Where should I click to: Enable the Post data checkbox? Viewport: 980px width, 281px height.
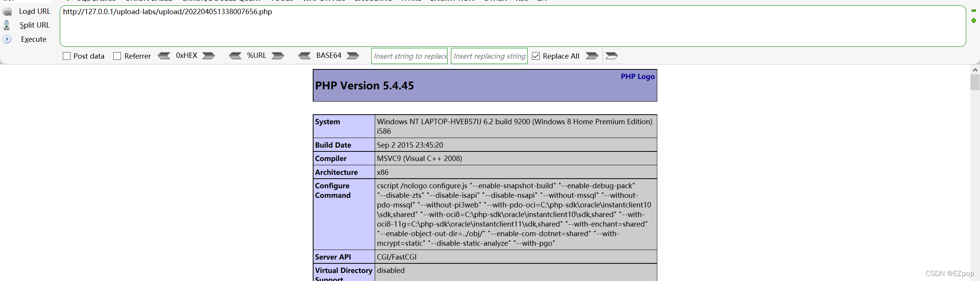click(67, 56)
